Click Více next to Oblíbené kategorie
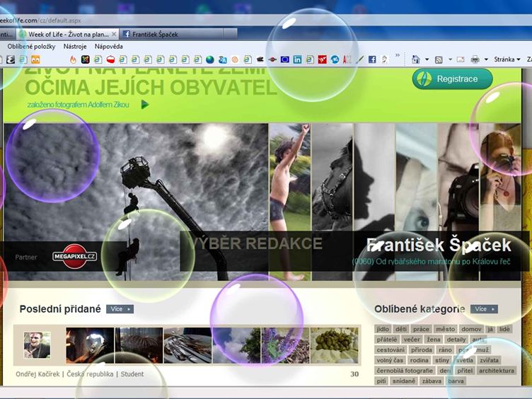This screenshot has width=532, height=399. [x=484, y=309]
